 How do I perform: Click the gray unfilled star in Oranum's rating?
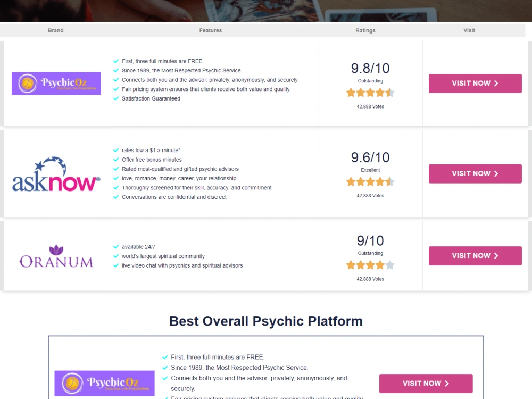(389, 264)
